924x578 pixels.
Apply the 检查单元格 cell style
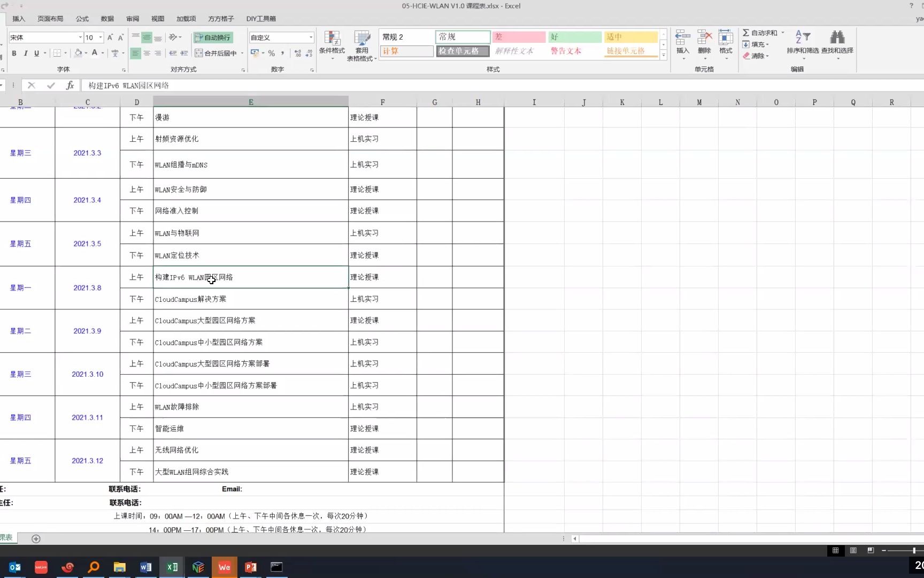tap(463, 51)
